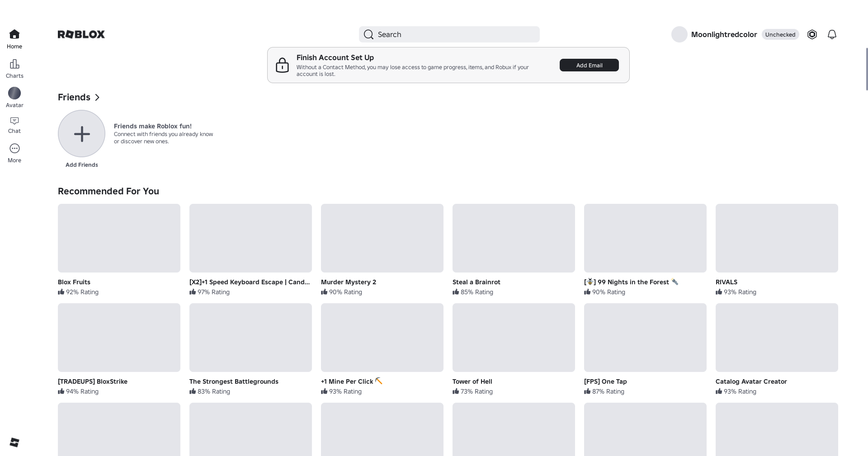Open the Catalog Avatar Creator thumbnail
The width and height of the screenshot is (868, 456).
pyautogui.click(x=777, y=338)
